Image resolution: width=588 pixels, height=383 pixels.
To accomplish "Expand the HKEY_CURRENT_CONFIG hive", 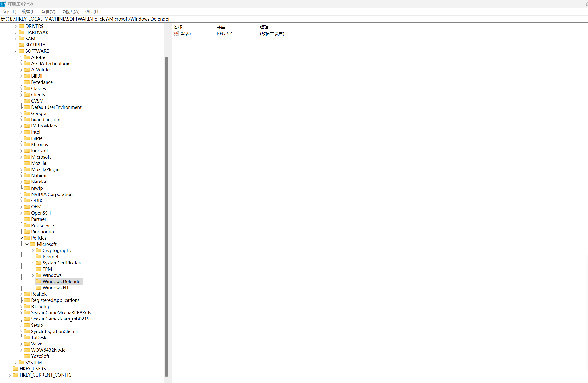I will pos(10,375).
